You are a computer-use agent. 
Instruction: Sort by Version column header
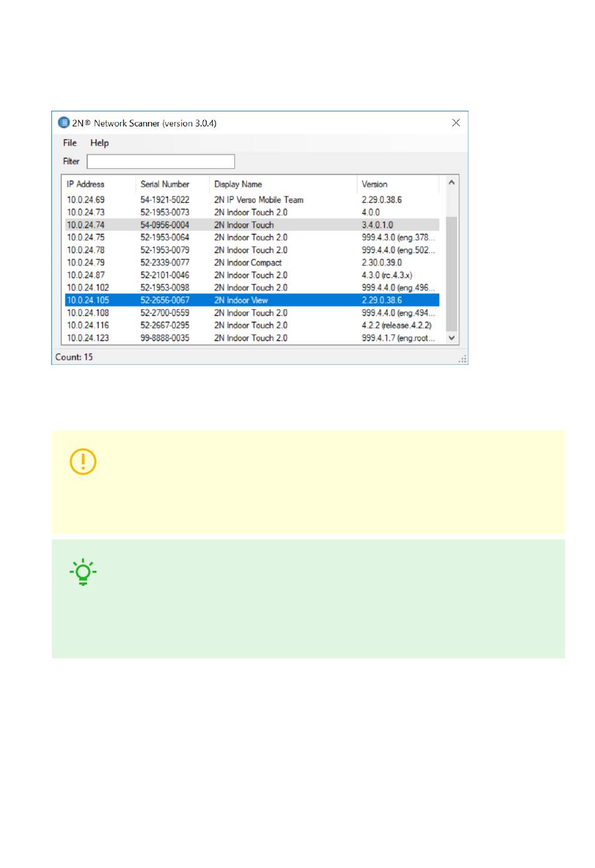398,184
